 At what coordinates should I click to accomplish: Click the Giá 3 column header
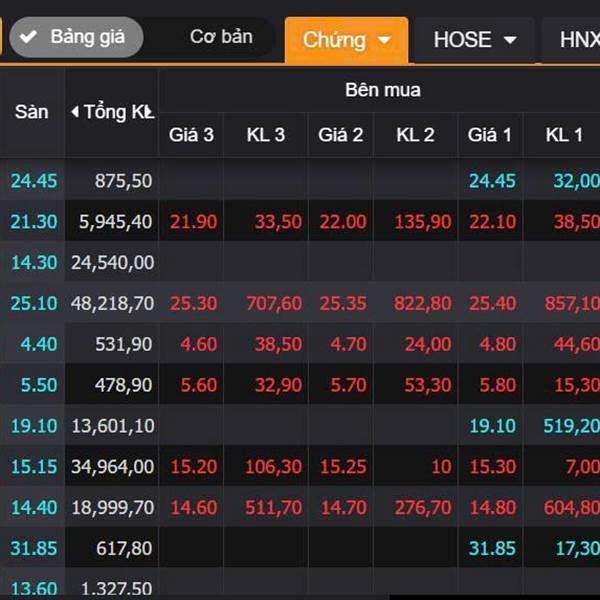pyautogui.click(x=190, y=135)
